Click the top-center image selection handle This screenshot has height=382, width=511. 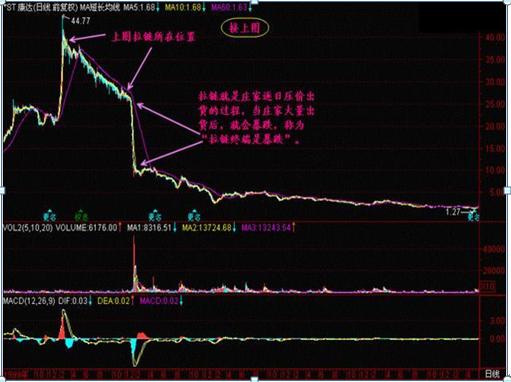point(254,2)
